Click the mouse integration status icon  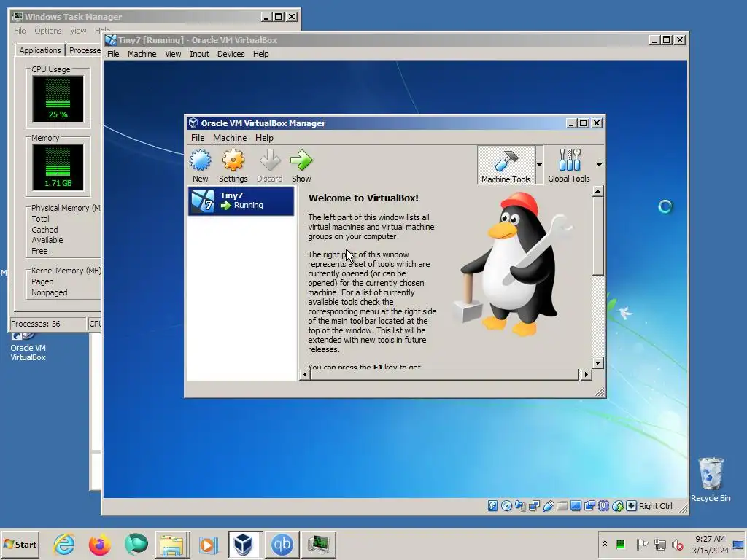617,506
